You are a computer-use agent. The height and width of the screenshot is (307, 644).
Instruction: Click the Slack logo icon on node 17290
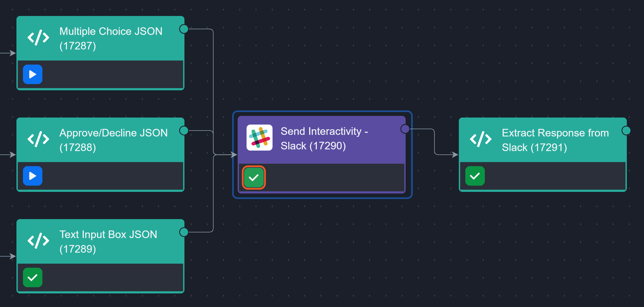pos(259,138)
